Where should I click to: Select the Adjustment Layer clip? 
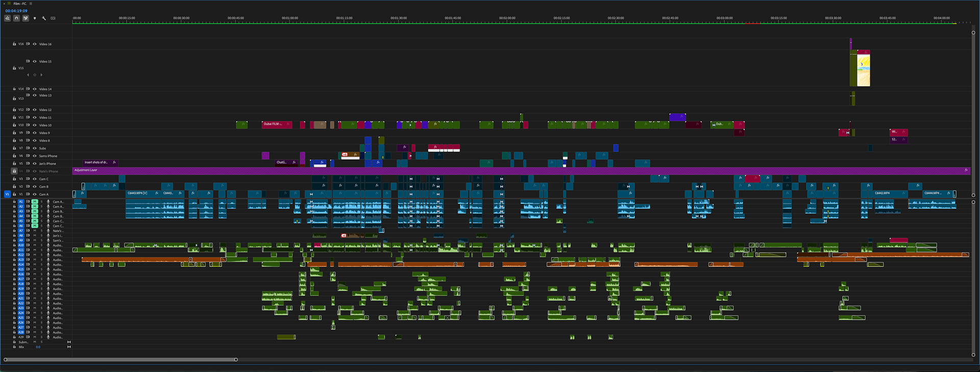pyautogui.click(x=521, y=170)
